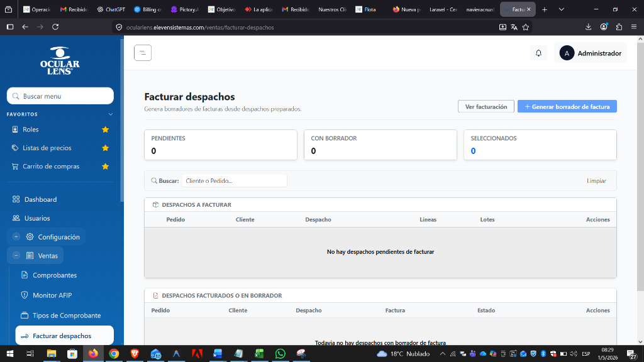Focus the Buscar menu search field
Viewport: 644px width, 362px height.
click(x=60, y=96)
